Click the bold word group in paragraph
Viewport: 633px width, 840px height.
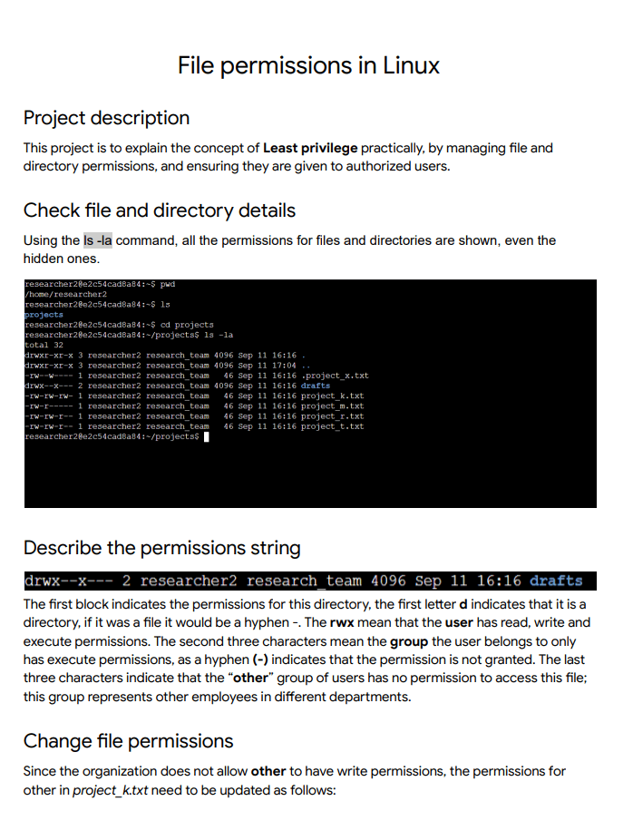pyautogui.click(x=409, y=641)
